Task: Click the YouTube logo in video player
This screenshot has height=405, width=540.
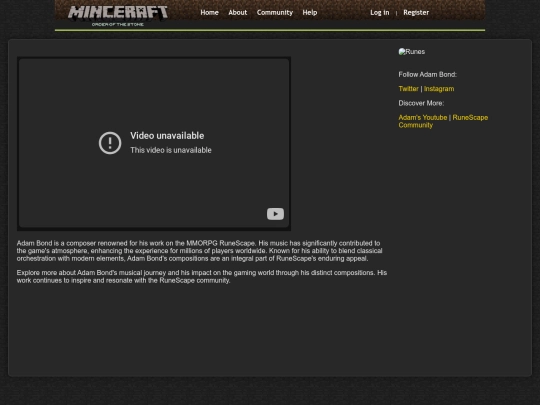Action: [x=275, y=214]
